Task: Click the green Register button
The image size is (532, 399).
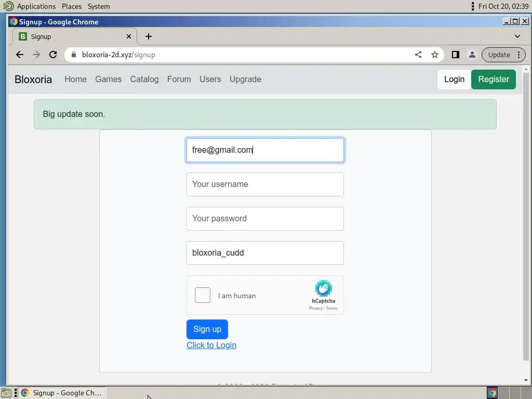Action: tap(494, 79)
